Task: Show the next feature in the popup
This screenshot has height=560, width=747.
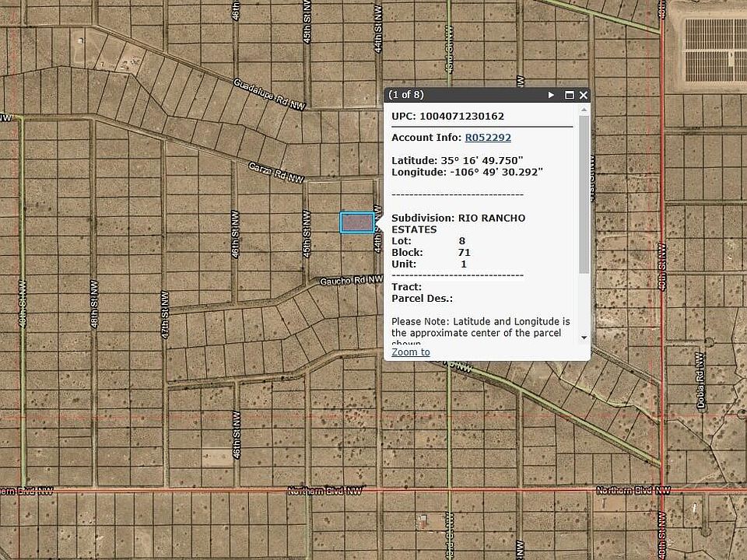Action: click(551, 95)
